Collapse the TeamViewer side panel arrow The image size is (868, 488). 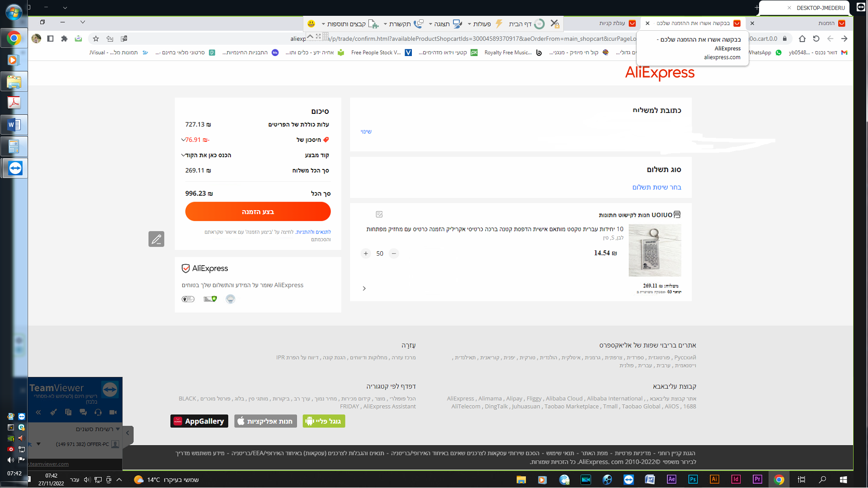point(127,433)
